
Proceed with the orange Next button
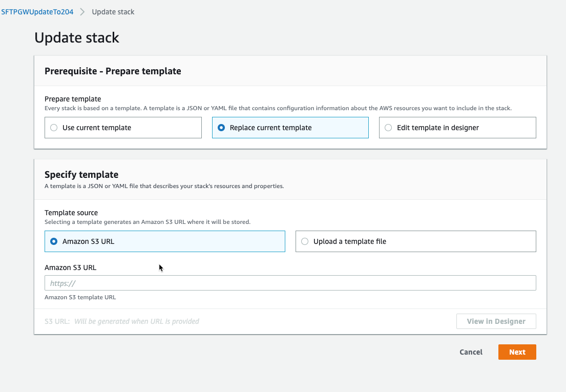517,352
